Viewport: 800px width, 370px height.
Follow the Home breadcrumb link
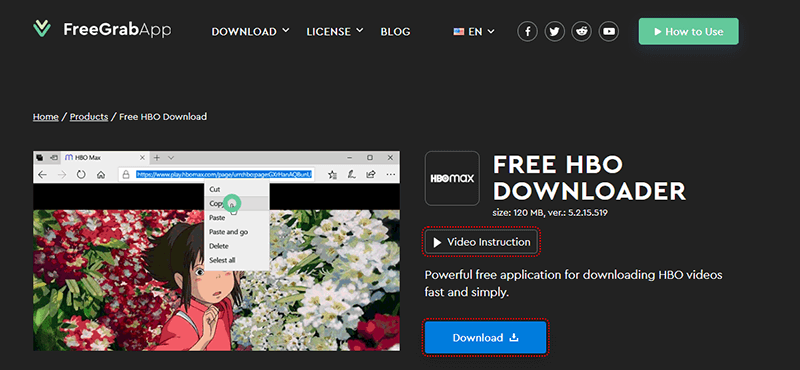click(x=45, y=117)
